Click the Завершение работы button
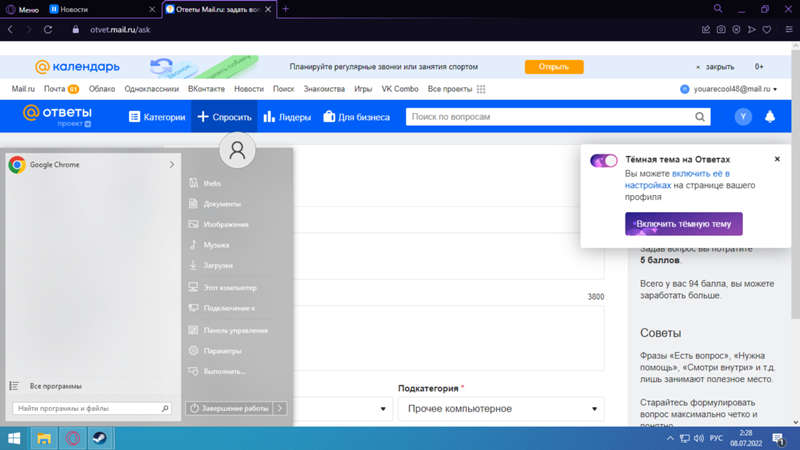 coord(230,408)
